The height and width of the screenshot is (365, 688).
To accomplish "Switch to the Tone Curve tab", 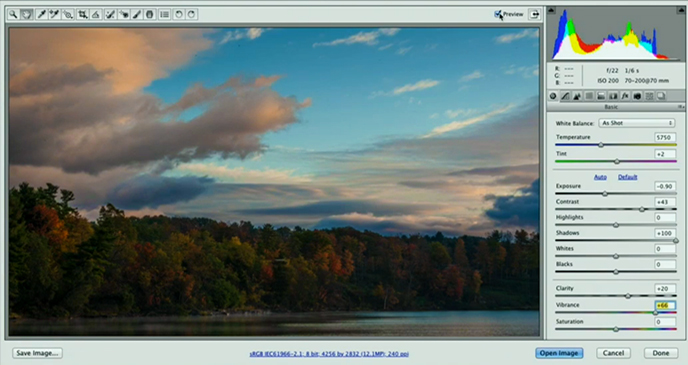I will [565, 96].
